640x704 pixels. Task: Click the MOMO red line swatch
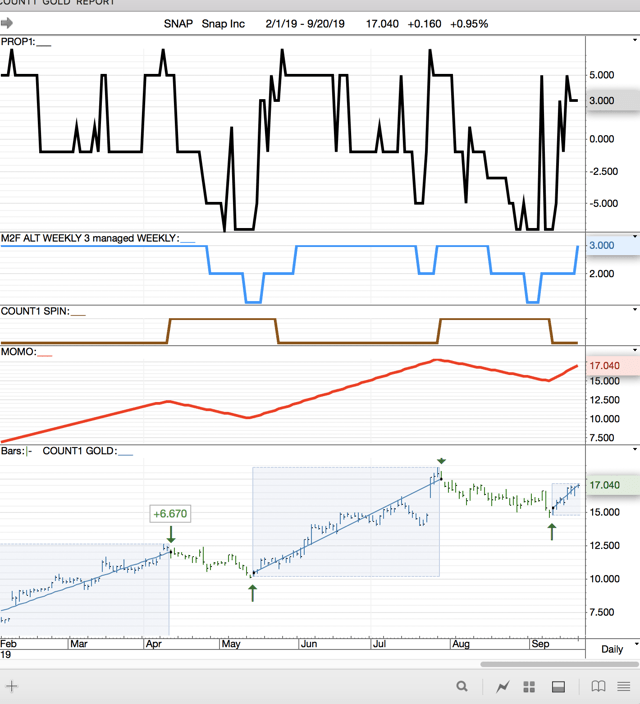coord(45,355)
